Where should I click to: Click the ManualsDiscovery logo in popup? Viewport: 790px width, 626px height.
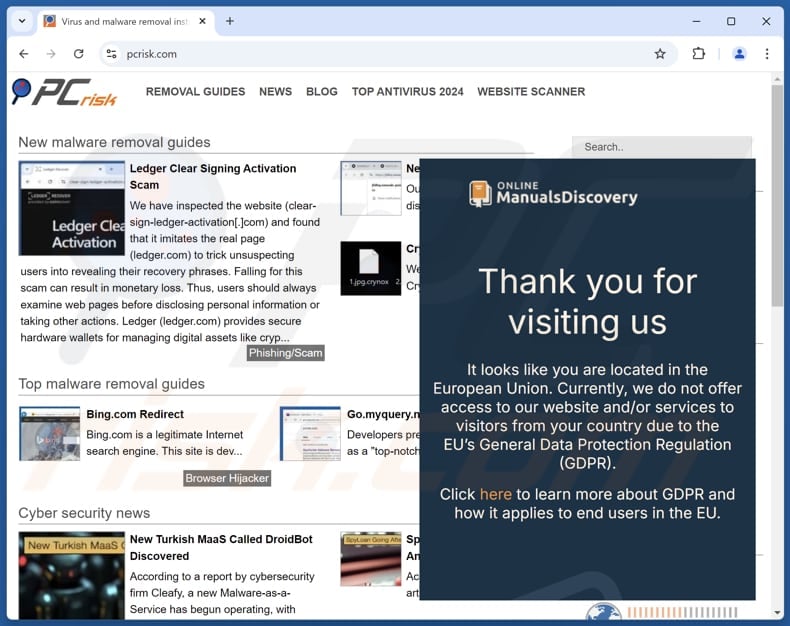click(x=553, y=194)
